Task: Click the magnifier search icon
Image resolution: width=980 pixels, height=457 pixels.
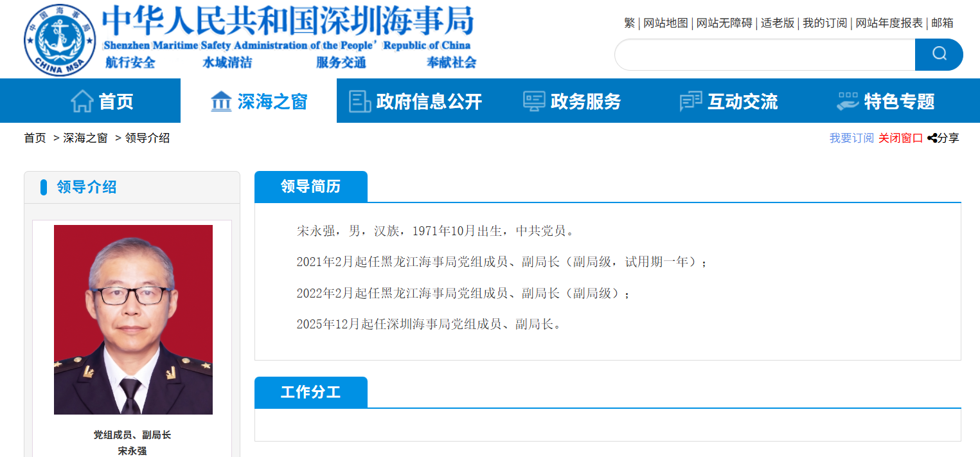Action: click(939, 54)
